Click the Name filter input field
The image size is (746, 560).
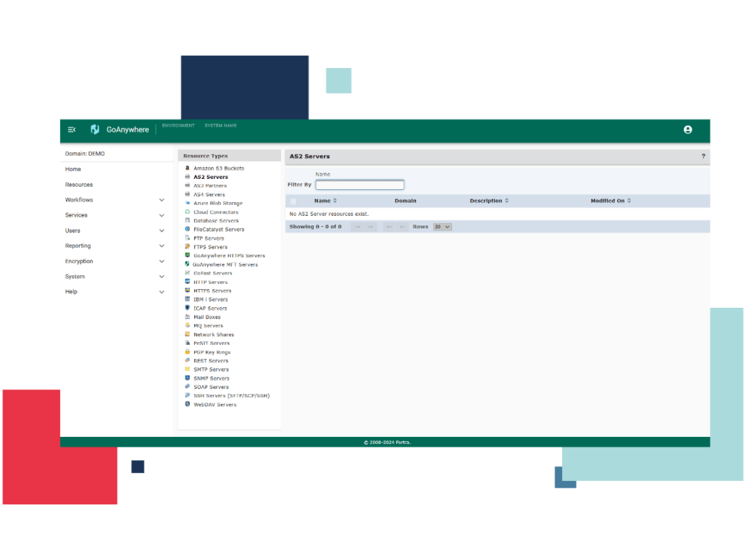[x=359, y=185]
